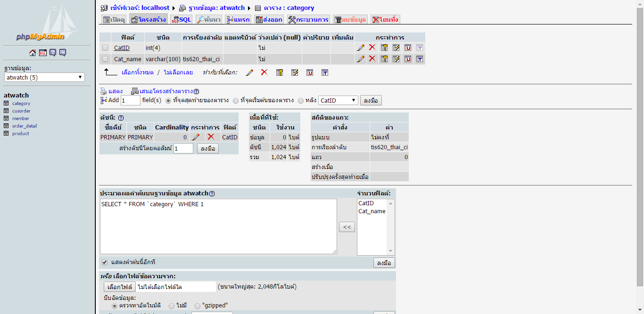
Task: Click the ลบข้อมูล (Empty) tab
Action: pos(350,19)
